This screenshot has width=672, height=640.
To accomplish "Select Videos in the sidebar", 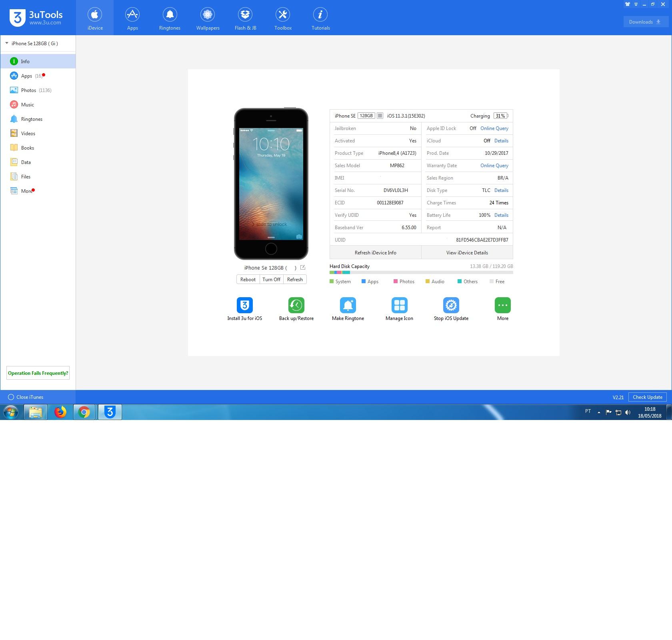I will point(38,133).
